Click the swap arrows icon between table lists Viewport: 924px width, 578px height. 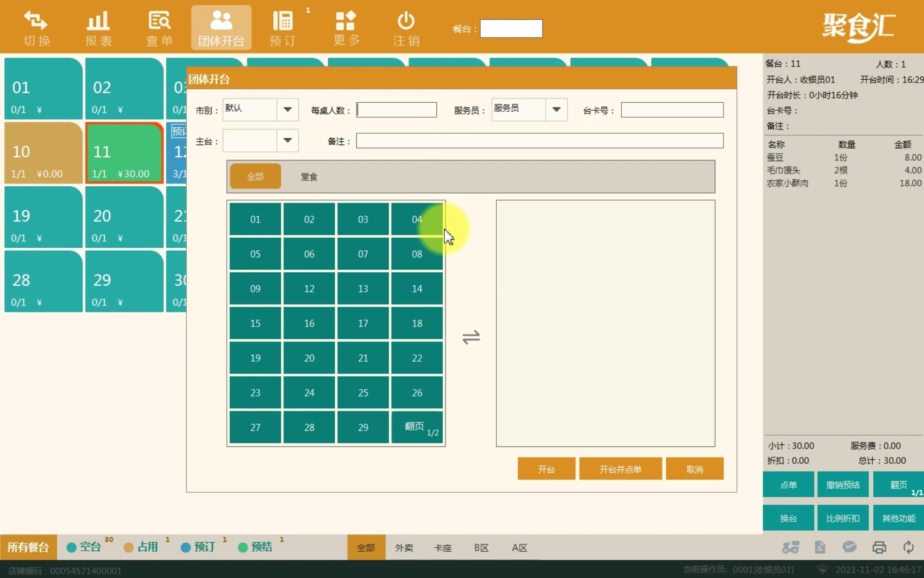[471, 337]
